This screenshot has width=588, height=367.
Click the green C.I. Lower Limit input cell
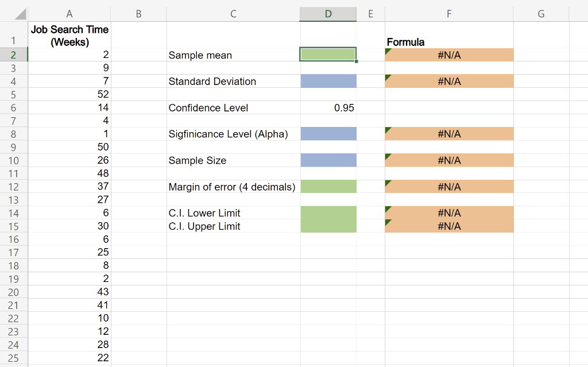tap(328, 213)
